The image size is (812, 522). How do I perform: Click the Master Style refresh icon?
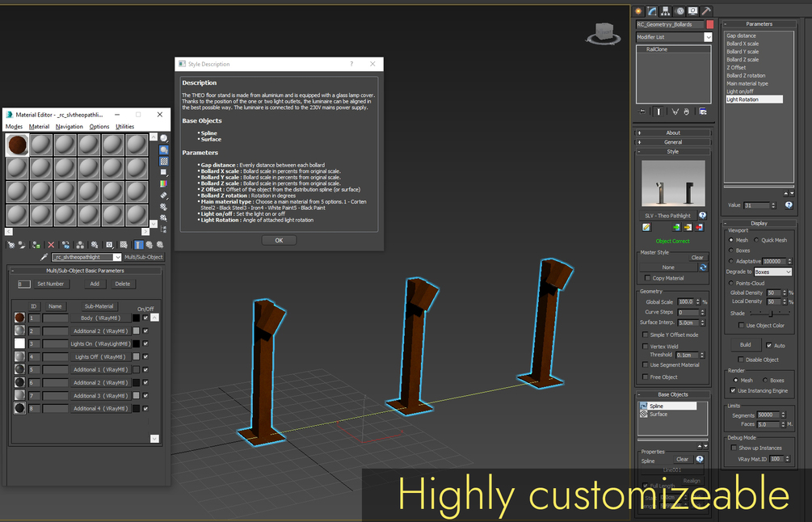[703, 267]
